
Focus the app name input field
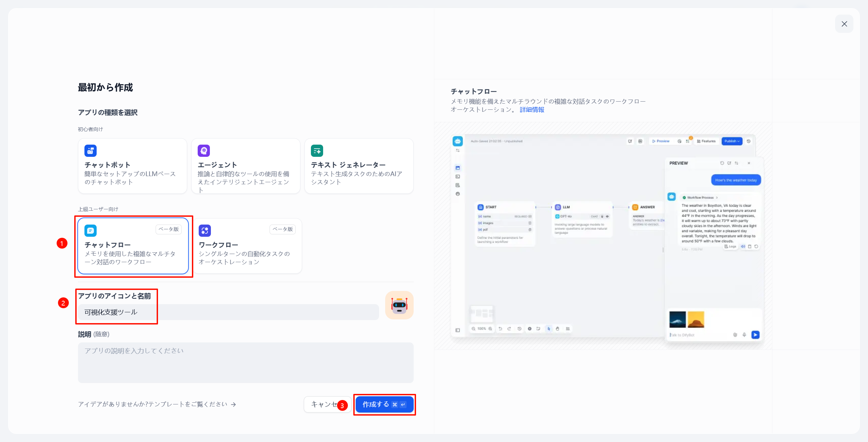[x=228, y=312]
